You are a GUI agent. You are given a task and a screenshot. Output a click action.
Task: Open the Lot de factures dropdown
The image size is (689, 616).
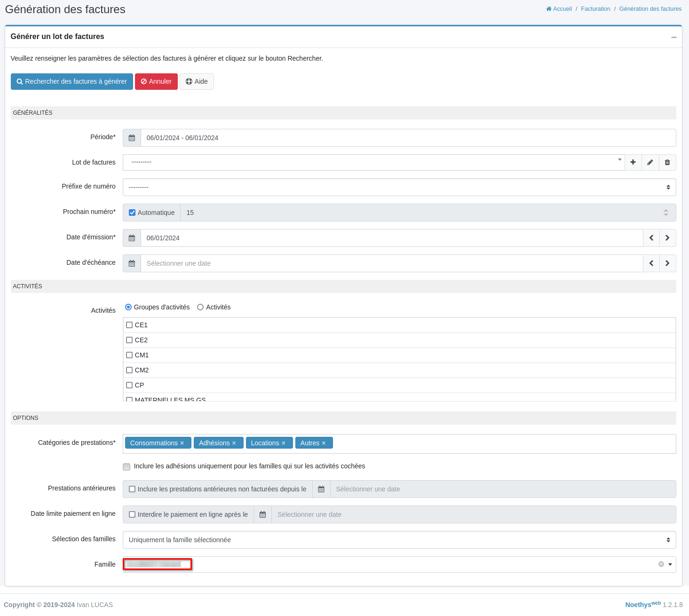373,162
